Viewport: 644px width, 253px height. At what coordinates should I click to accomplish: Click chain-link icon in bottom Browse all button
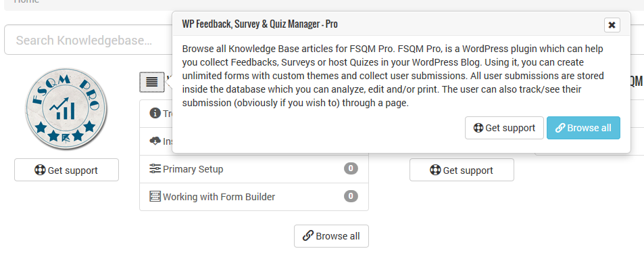[308, 235]
